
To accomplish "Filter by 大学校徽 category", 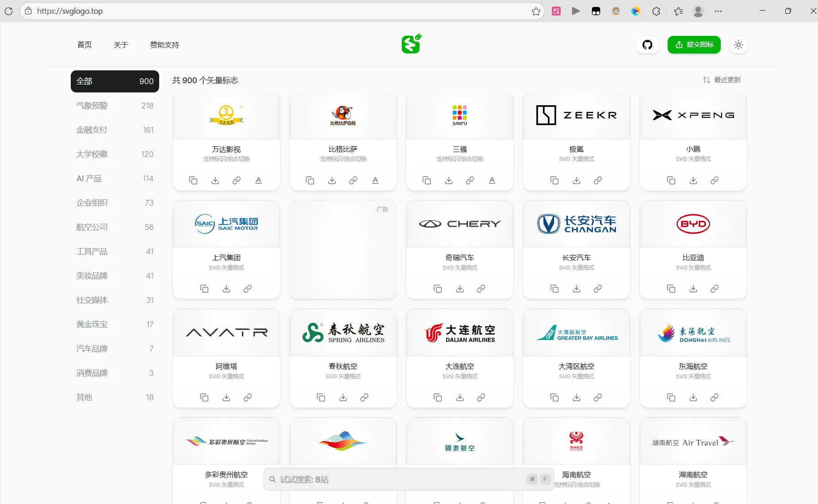I will (x=115, y=154).
